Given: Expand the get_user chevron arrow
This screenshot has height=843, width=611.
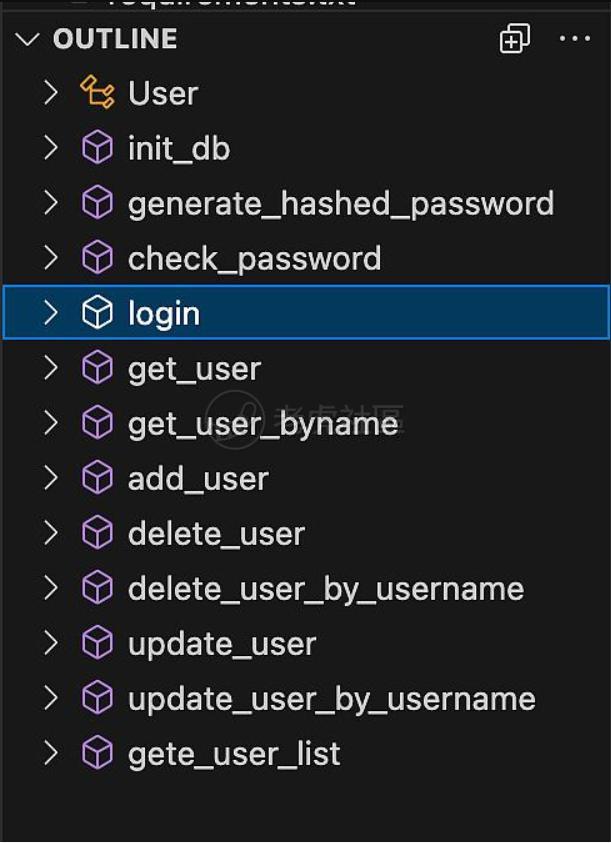Looking at the screenshot, I should coord(51,369).
